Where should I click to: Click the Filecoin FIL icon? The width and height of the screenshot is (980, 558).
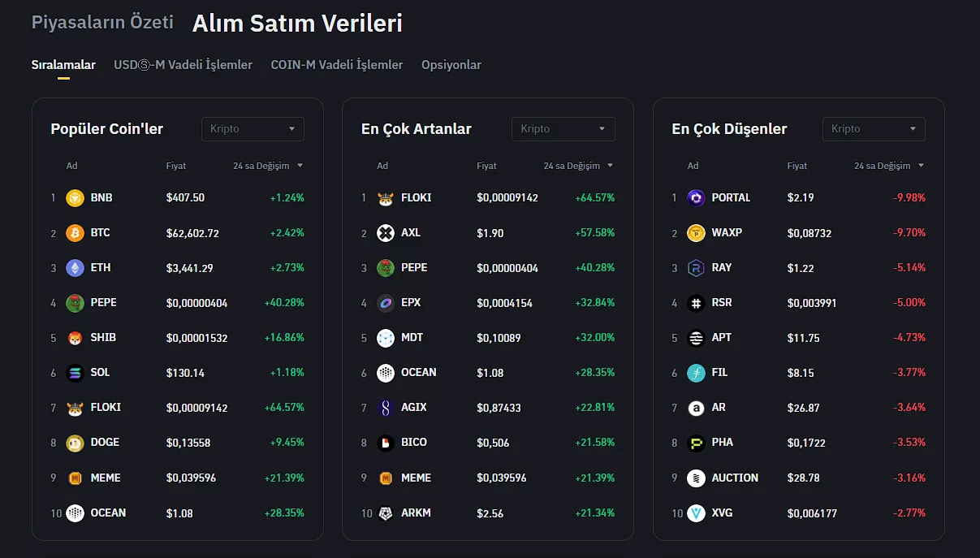tap(696, 373)
